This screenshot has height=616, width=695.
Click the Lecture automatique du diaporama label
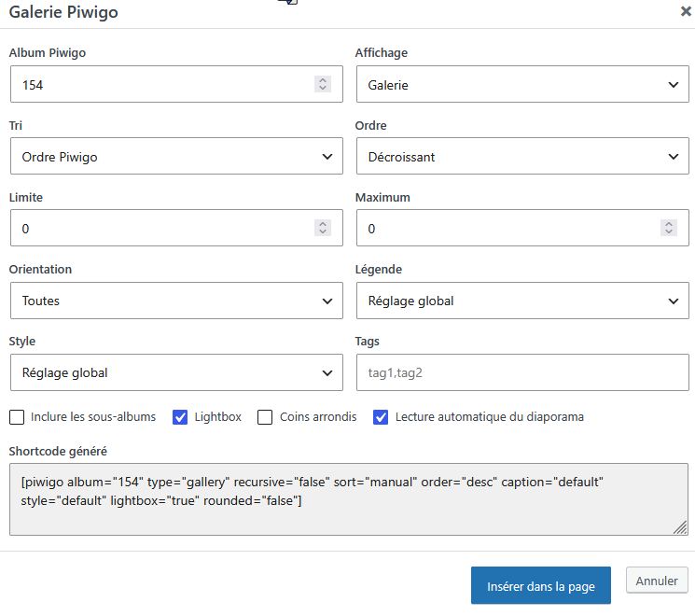point(490,417)
